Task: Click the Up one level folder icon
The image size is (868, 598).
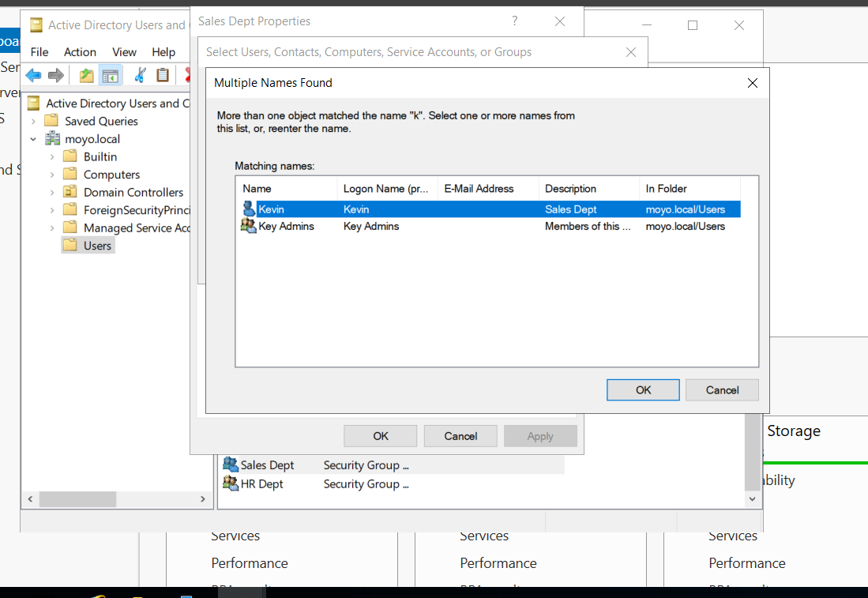Action: 86,75
